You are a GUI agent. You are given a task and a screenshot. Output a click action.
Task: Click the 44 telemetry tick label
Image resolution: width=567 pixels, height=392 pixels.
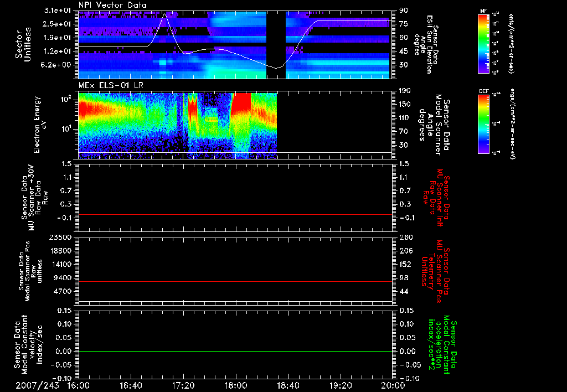pyautogui.click(x=404, y=291)
